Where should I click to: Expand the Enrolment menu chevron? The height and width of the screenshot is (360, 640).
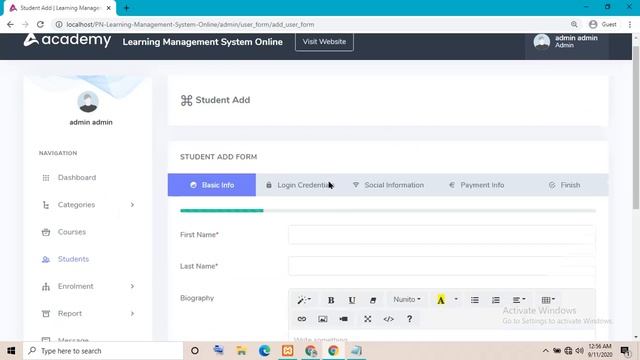point(132,286)
